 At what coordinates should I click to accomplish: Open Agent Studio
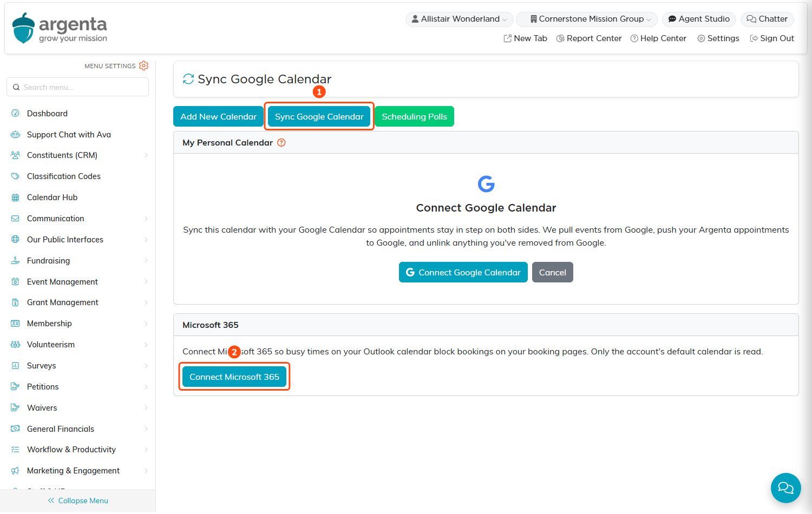(699, 19)
